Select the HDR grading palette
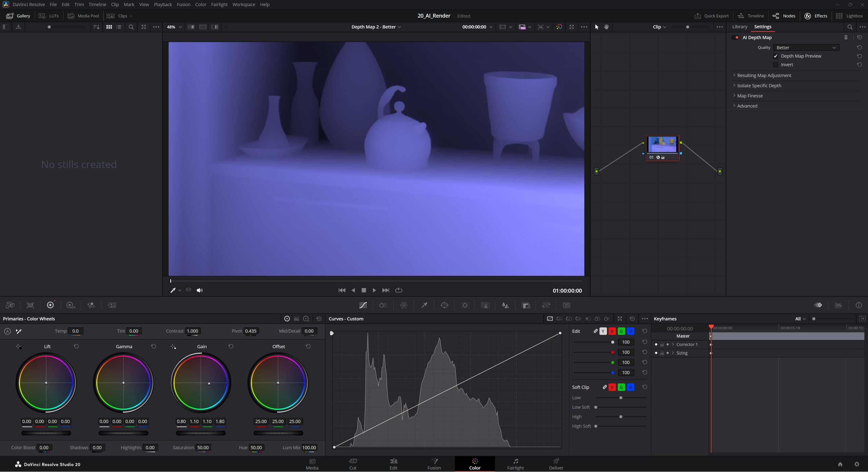This screenshot has width=868, height=472. pyautogui.click(x=70, y=305)
